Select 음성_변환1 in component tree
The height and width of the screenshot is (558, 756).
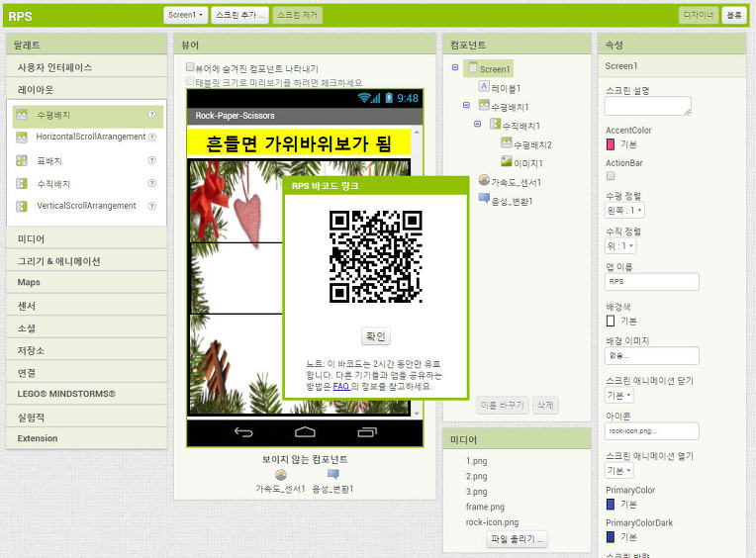(506, 201)
